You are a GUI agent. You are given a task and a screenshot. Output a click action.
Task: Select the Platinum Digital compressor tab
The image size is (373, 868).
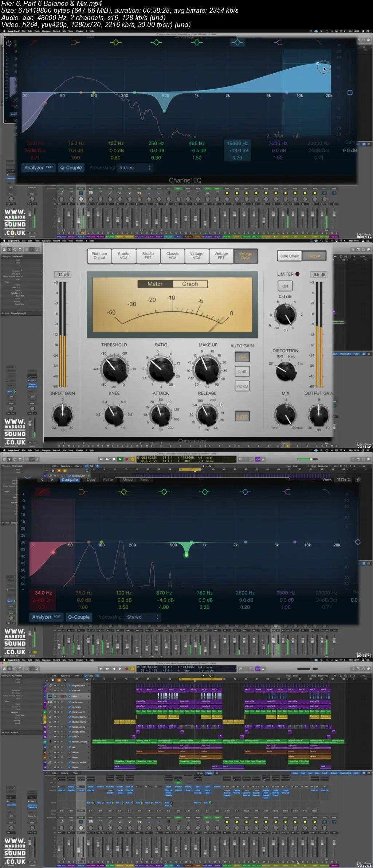coord(99,256)
